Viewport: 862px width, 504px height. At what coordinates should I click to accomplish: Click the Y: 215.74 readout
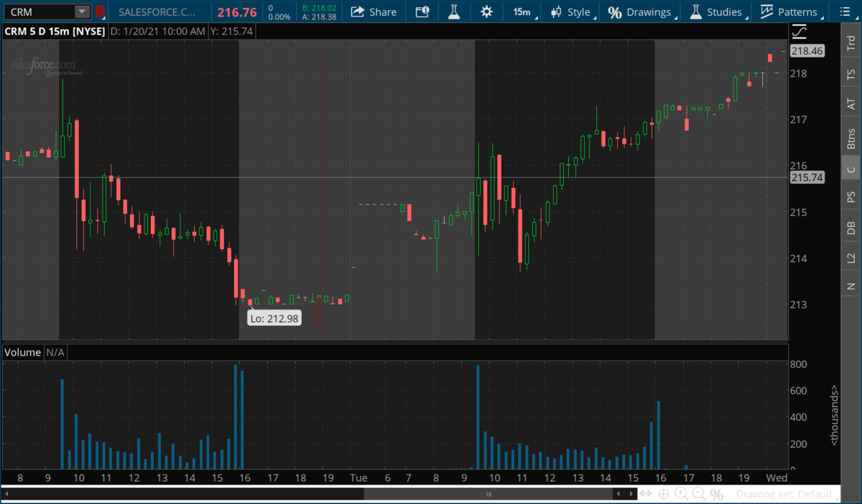[233, 32]
